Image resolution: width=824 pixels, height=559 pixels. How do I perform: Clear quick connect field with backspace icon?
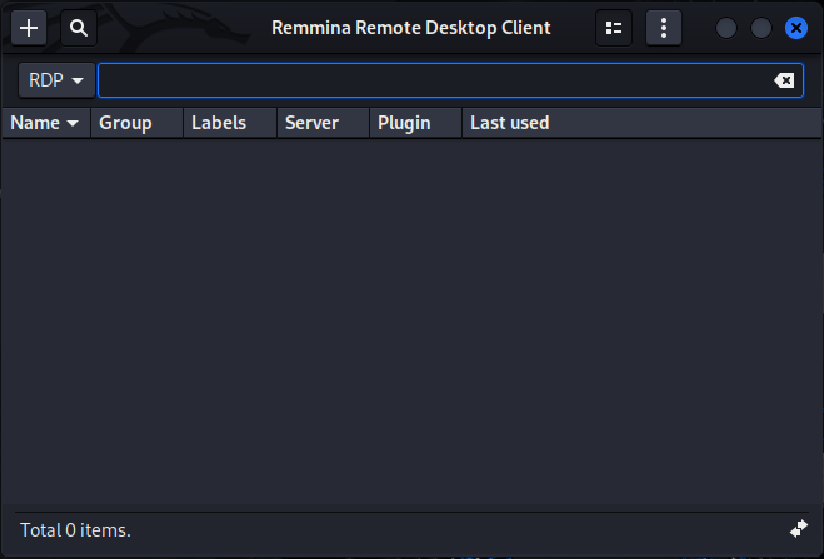[785, 81]
